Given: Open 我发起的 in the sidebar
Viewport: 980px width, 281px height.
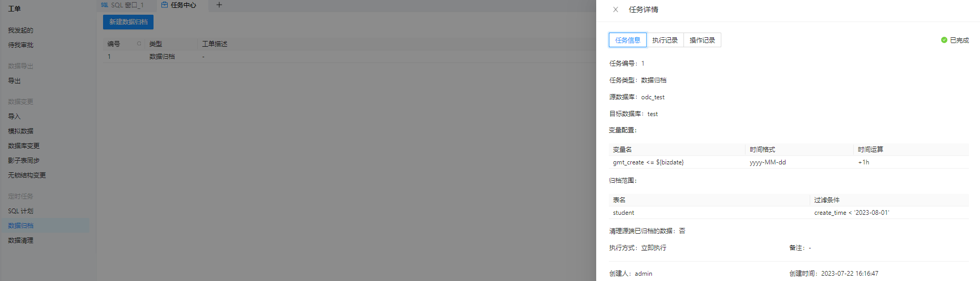Looking at the screenshot, I should point(21,30).
